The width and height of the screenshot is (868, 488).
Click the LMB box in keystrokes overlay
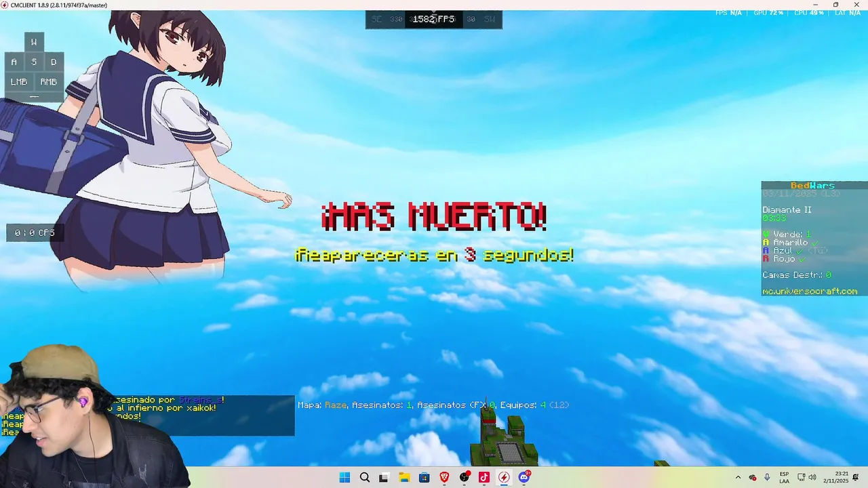[19, 82]
